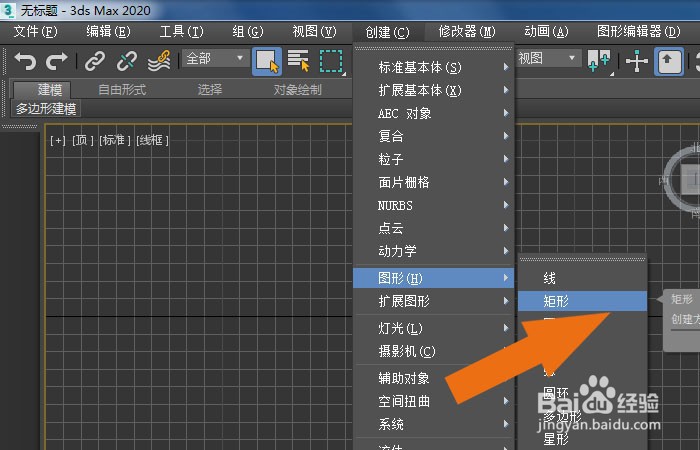Image resolution: width=700 pixels, height=450 pixels.
Task: Click the Undo arrow icon
Action: 25,61
